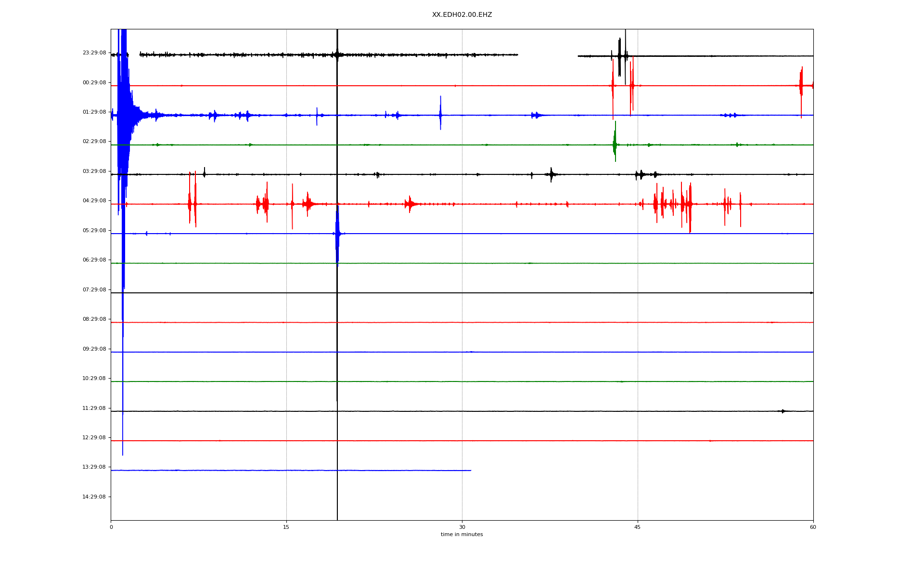
Task: Click the 14:29:08 row label
Action: point(94,497)
